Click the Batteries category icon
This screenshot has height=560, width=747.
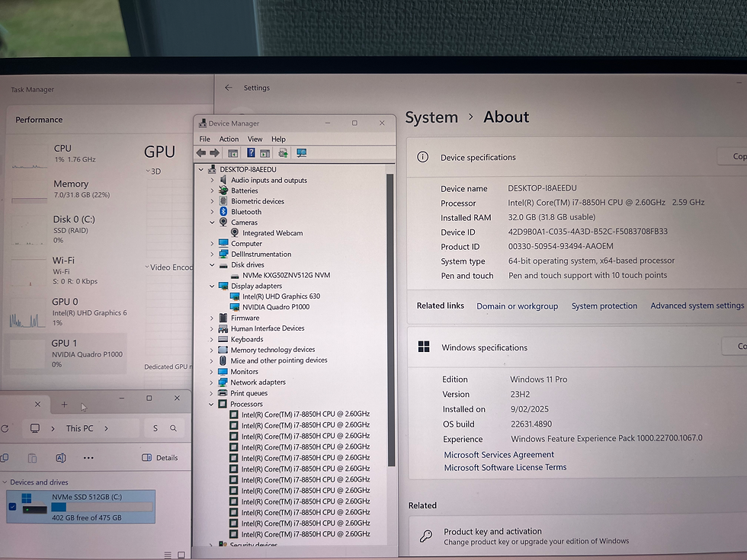[223, 190]
